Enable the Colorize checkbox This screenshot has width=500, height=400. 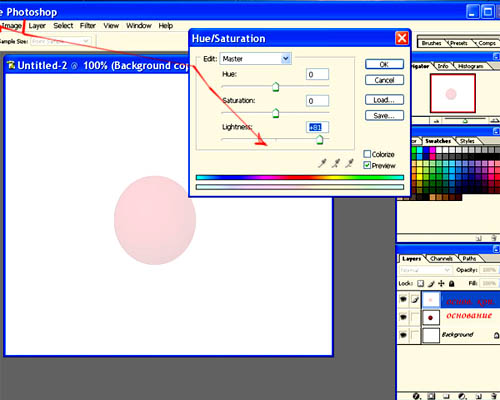click(367, 154)
